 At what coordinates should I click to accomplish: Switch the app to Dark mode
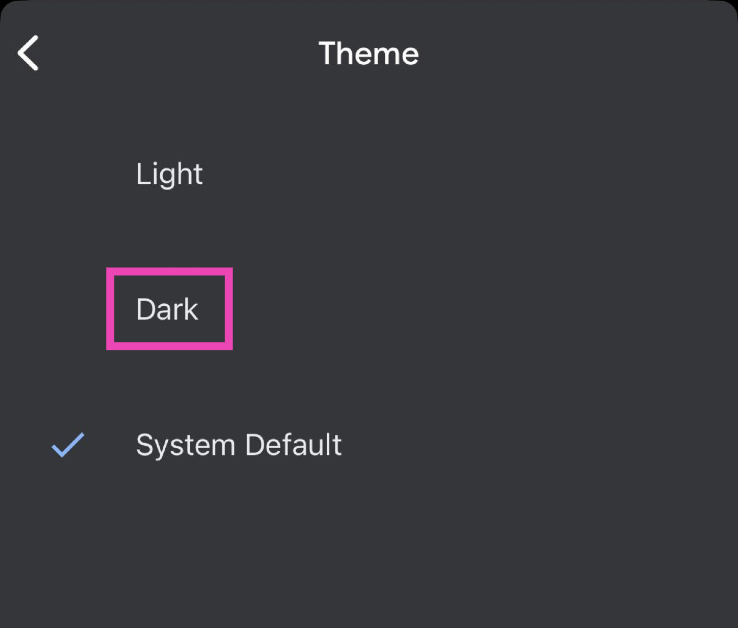(x=168, y=310)
